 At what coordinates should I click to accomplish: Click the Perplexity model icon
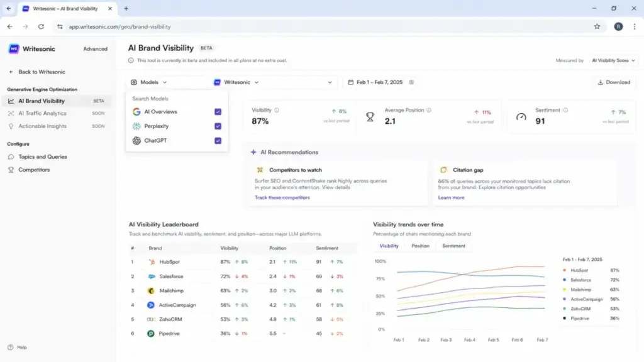(136, 126)
